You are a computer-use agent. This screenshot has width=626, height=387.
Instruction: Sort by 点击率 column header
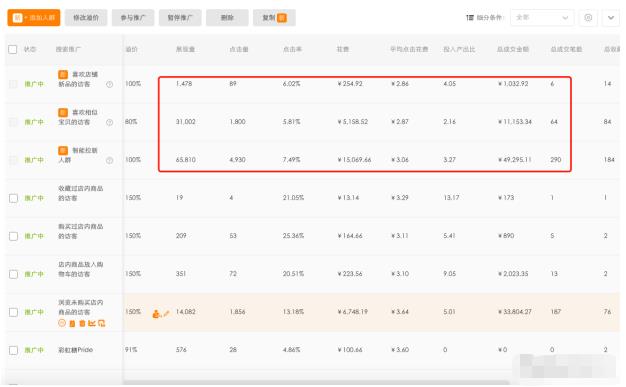pyautogui.click(x=292, y=50)
